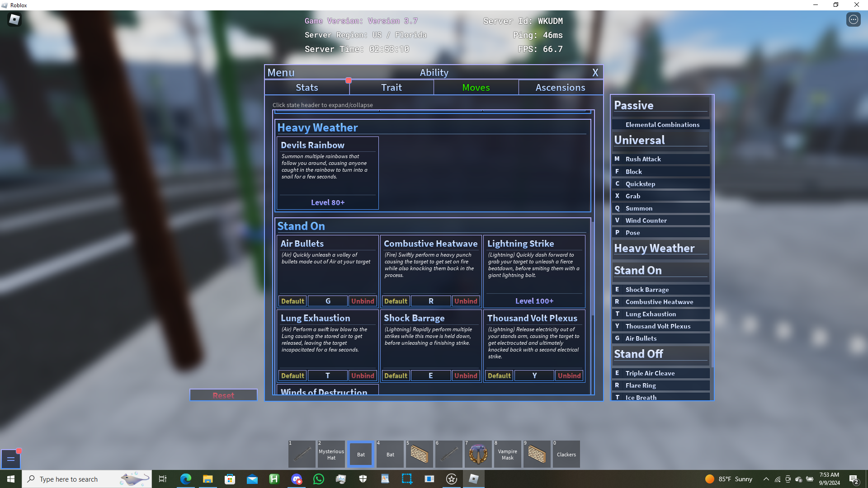The width and height of the screenshot is (868, 488).
Task: Select the Vampire Mask hotbar slot
Action: pos(507,454)
